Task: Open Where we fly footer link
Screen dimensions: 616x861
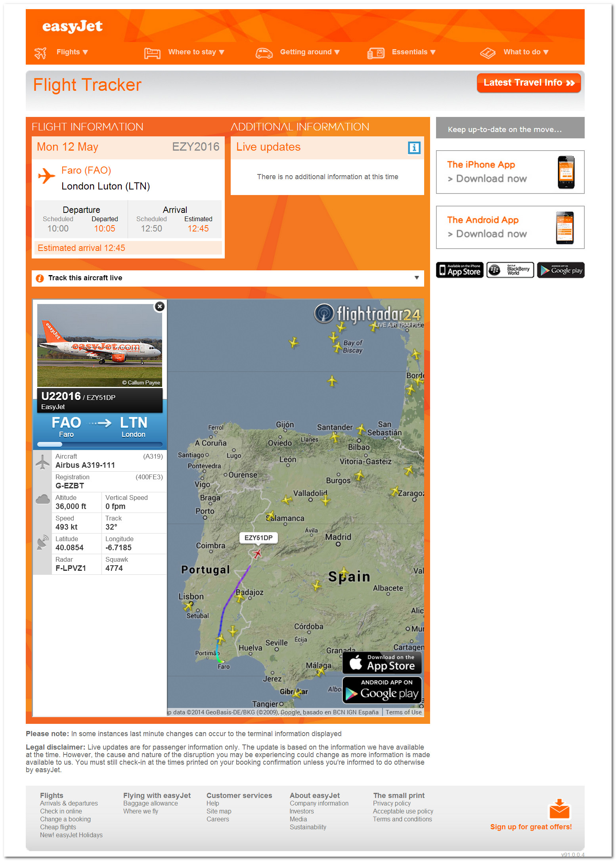Action: (141, 811)
